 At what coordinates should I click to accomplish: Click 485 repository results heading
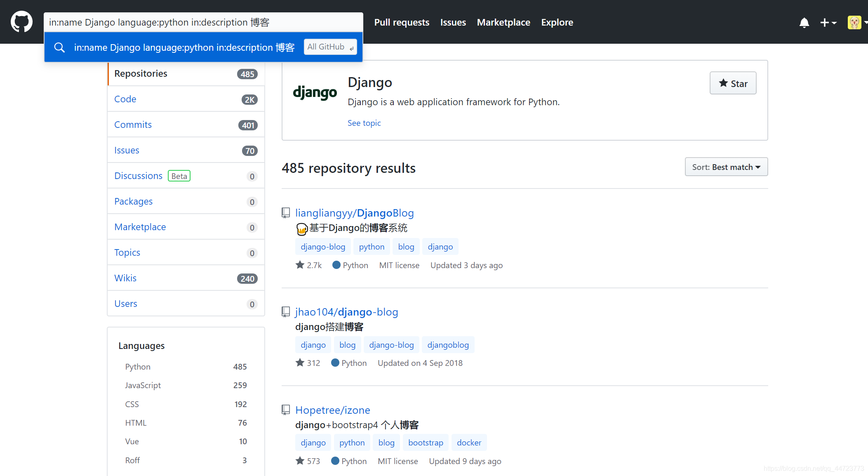pos(348,168)
